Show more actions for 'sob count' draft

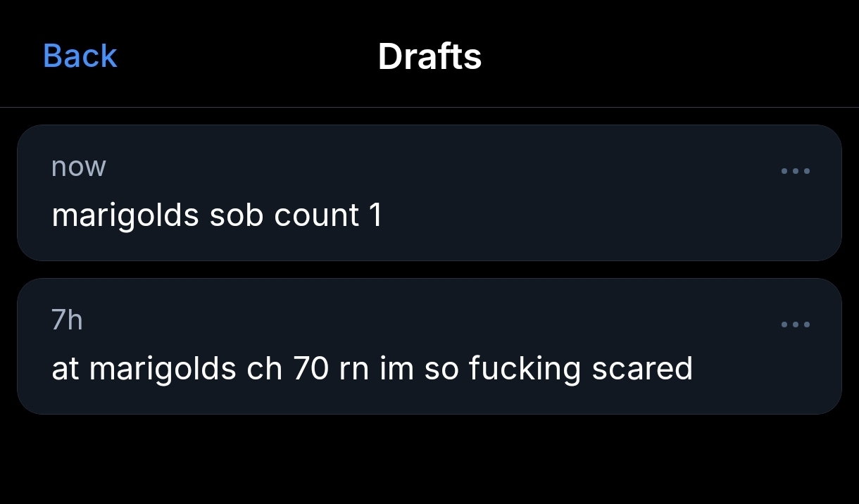click(x=796, y=171)
